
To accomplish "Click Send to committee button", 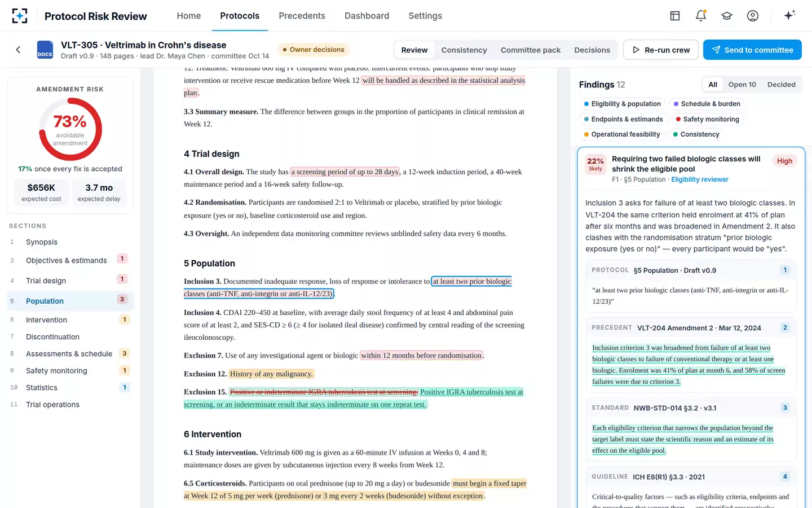I will tap(752, 50).
